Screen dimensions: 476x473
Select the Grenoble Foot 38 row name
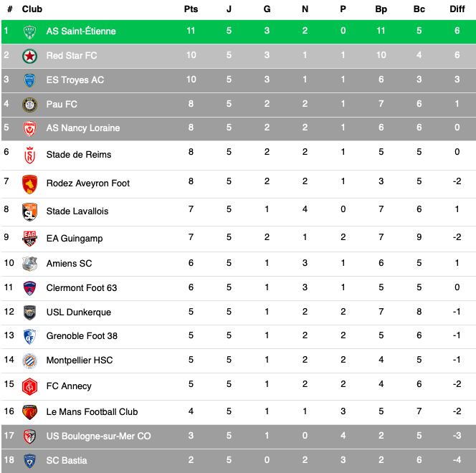pos(82,336)
